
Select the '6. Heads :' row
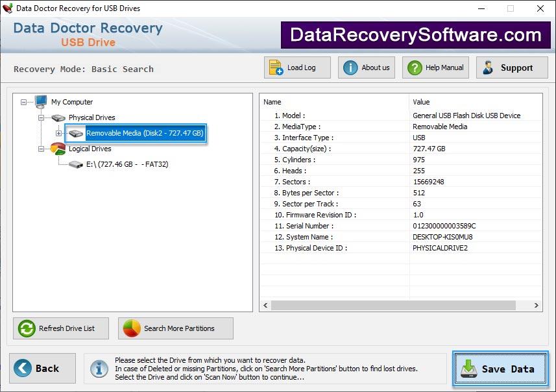[x=401, y=171]
